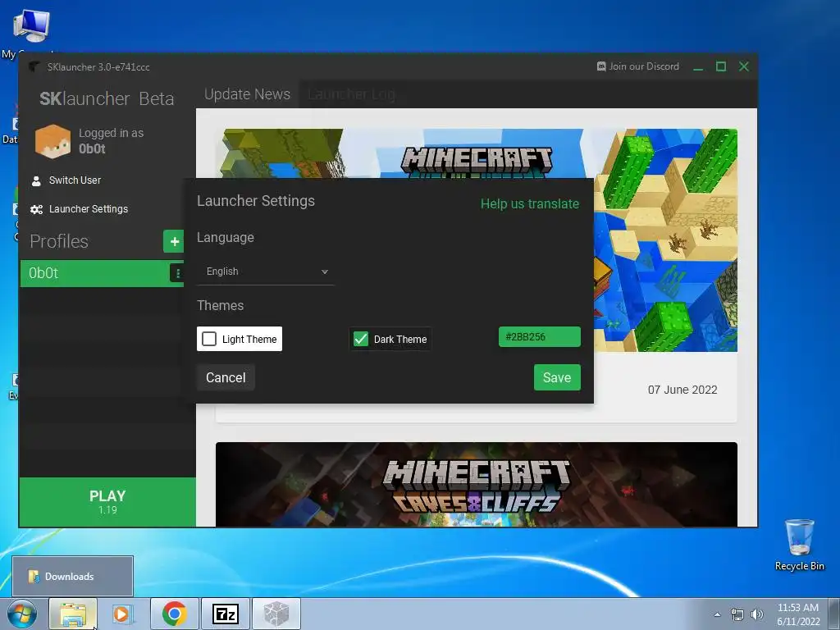Open Google Chrome from the taskbar
The image size is (840, 630).
[175, 614]
